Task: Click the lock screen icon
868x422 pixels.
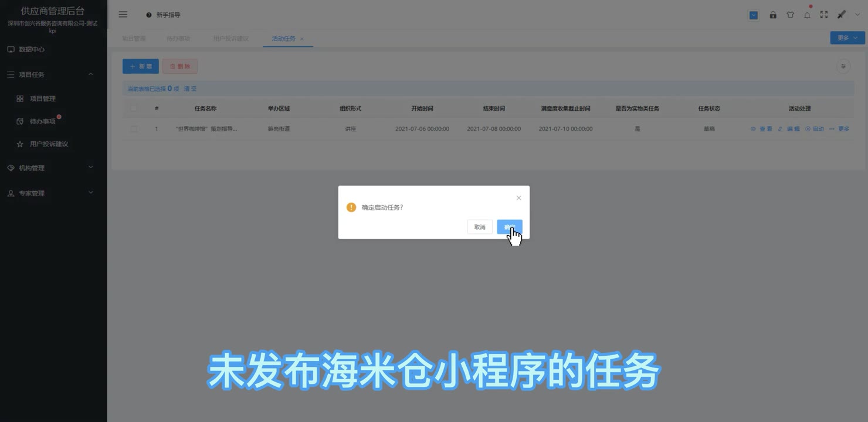Action: 773,15
